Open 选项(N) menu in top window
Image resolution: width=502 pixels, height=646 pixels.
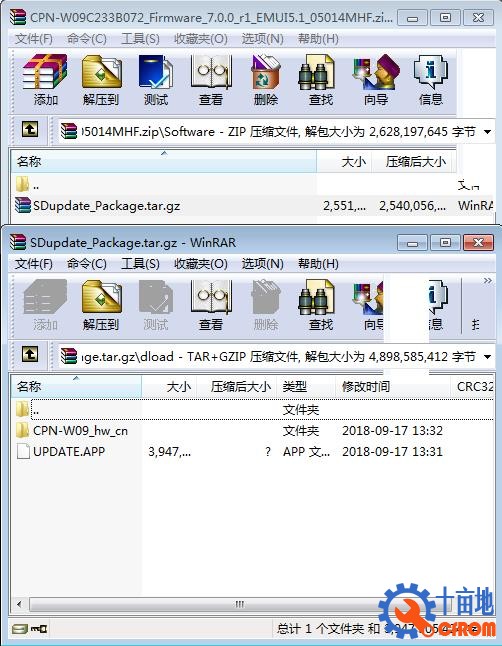point(263,39)
